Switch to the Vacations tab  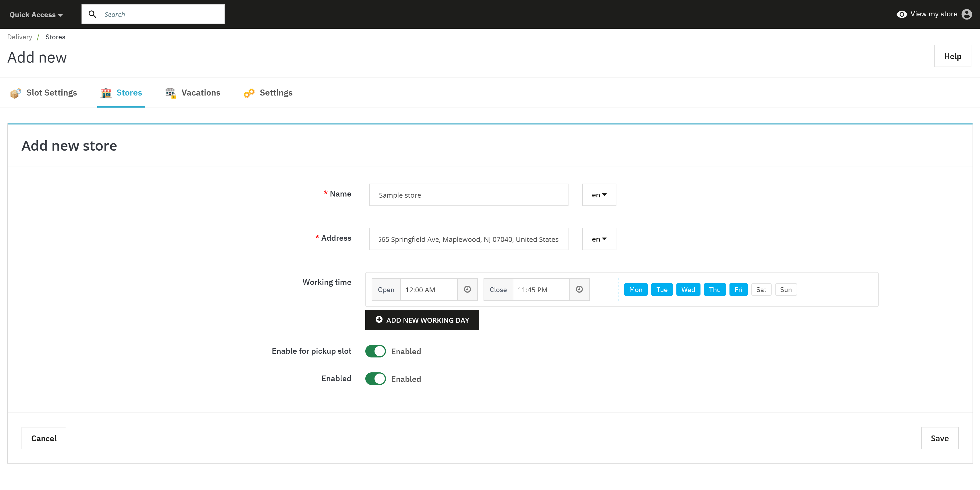(x=193, y=93)
